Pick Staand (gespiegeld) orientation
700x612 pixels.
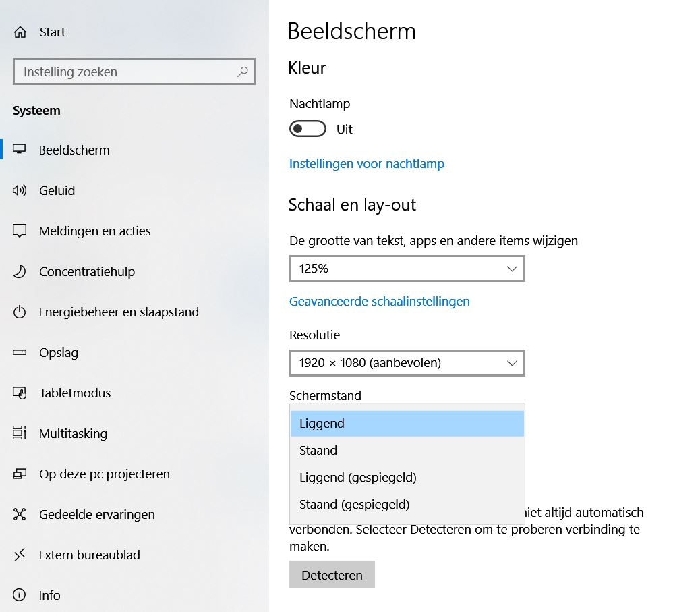tap(355, 505)
